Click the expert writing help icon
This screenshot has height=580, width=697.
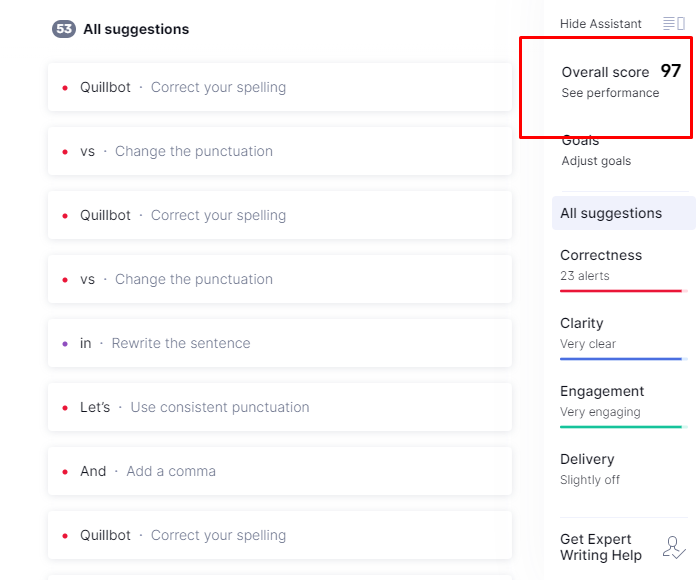[674, 547]
